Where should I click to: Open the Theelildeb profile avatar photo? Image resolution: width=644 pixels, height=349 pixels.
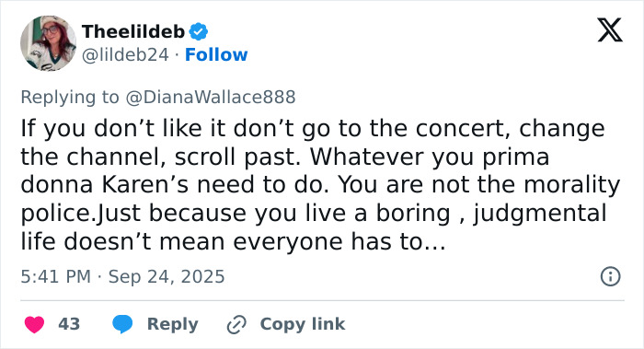pyautogui.click(x=48, y=43)
